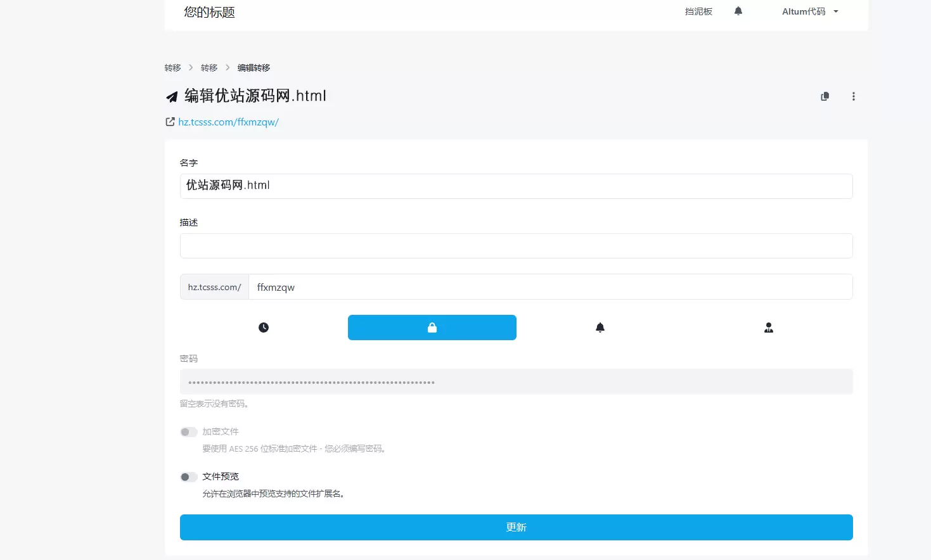Click the 编辑转移 breadcrumb text
Viewport: 931px width, 560px height.
pos(254,68)
